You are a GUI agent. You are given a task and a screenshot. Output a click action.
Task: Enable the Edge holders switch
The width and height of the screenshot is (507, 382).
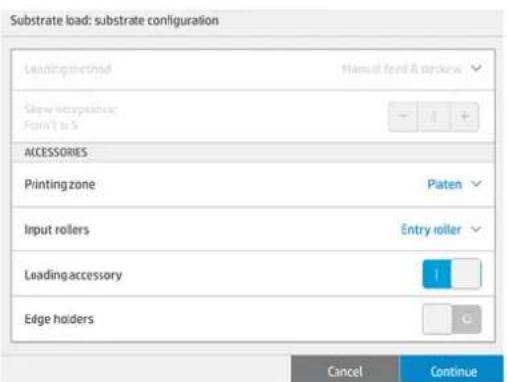(452, 319)
